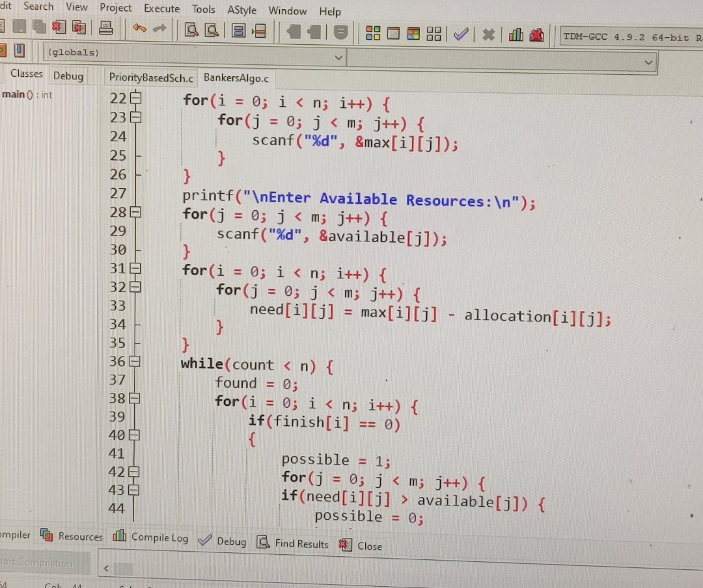Viewport: 703px width, 588px height.
Task: Click the Compile & Run icon
Action: point(413,34)
